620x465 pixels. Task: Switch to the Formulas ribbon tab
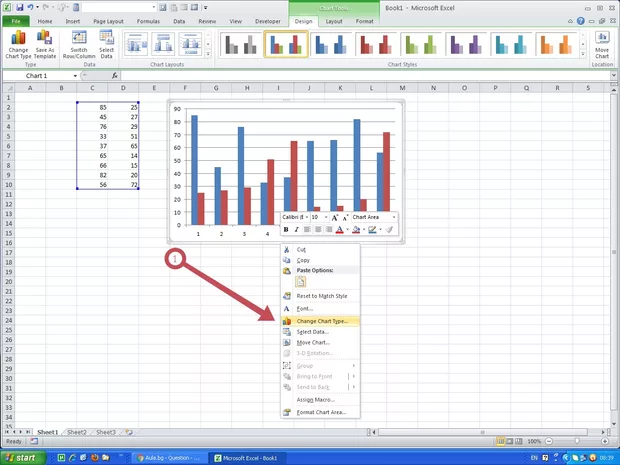point(148,21)
